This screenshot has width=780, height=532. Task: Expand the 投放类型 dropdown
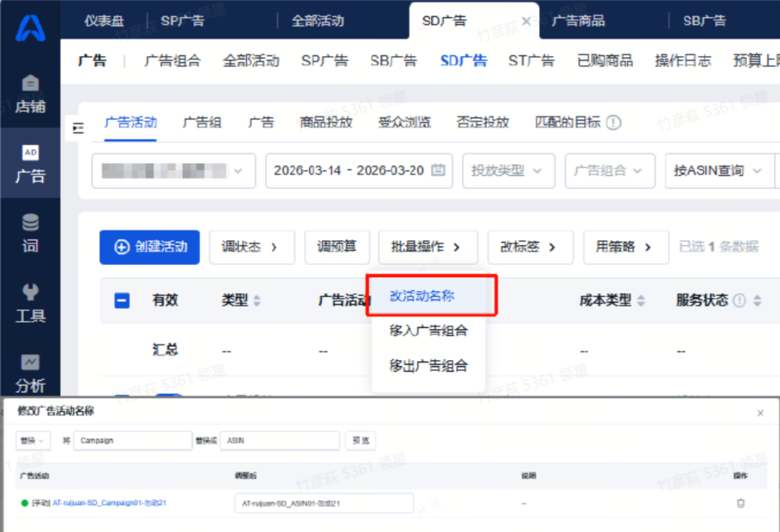(x=507, y=170)
